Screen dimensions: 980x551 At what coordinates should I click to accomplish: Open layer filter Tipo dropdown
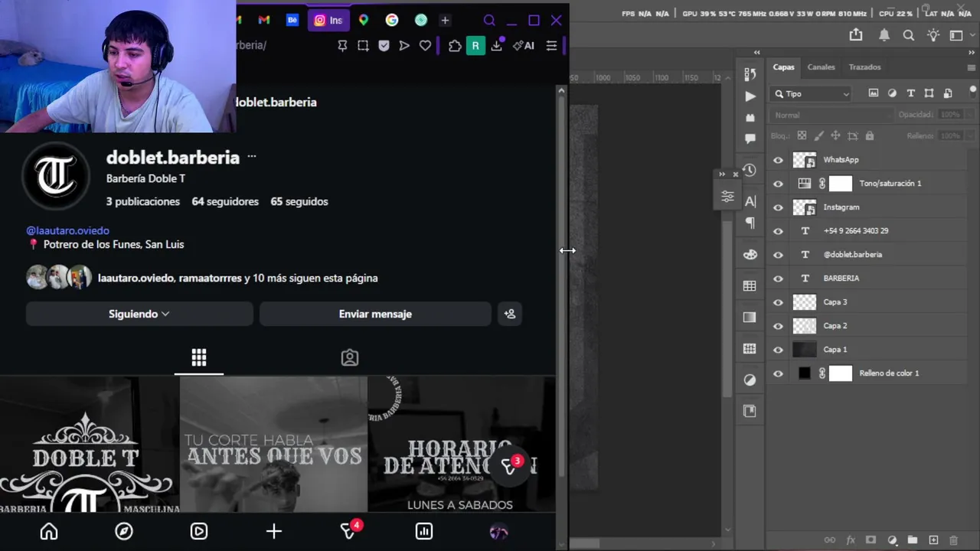812,93
